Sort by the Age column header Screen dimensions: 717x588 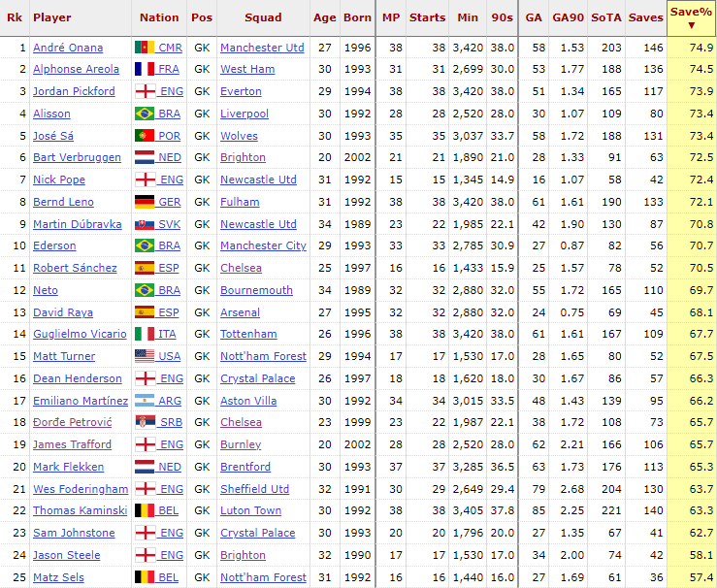coord(325,17)
